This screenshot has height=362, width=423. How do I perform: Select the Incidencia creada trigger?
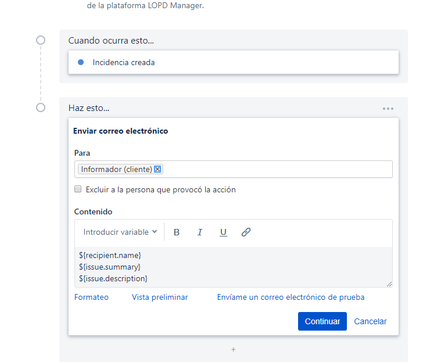pyautogui.click(x=233, y=62)
